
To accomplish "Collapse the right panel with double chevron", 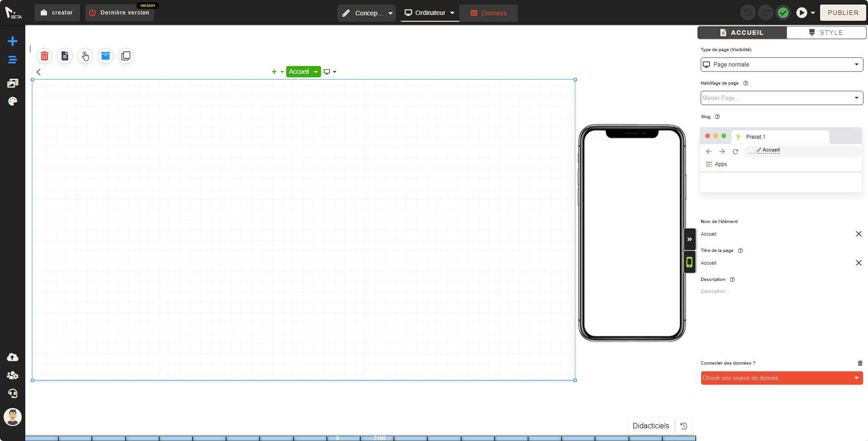I will (x=689, y=239).
